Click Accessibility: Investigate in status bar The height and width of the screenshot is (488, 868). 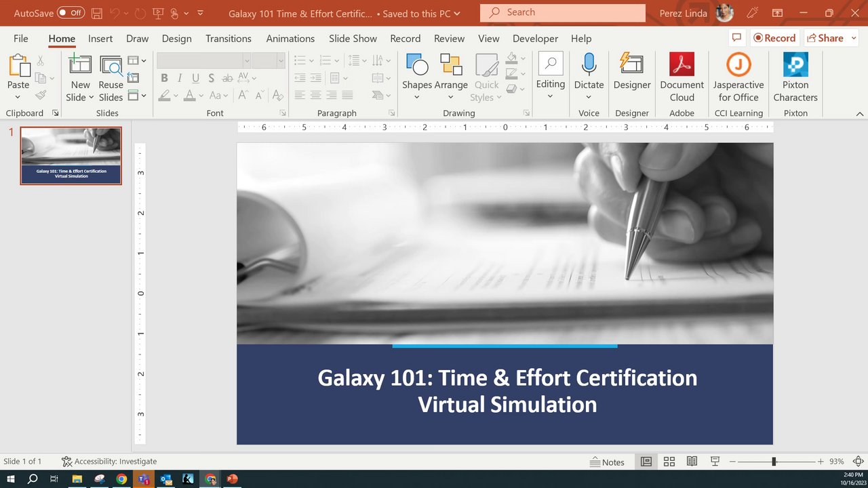tap(109, 462)
